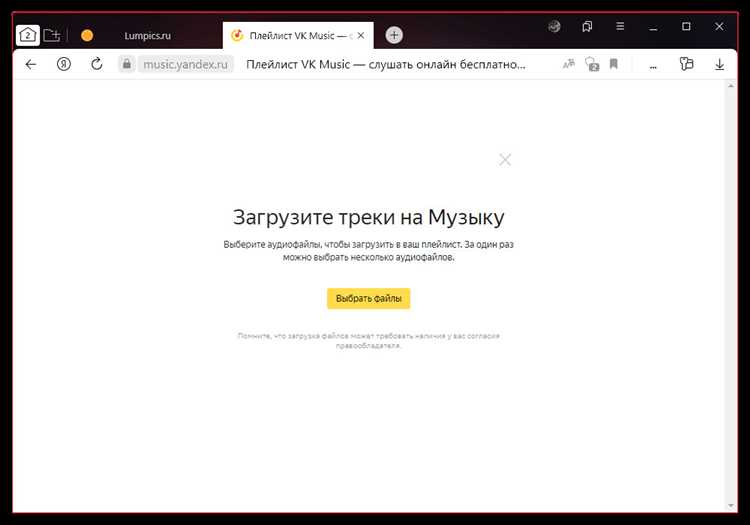Click the page scrollbar down arrow
Screen dimensions: 750x525
(731, 505)
